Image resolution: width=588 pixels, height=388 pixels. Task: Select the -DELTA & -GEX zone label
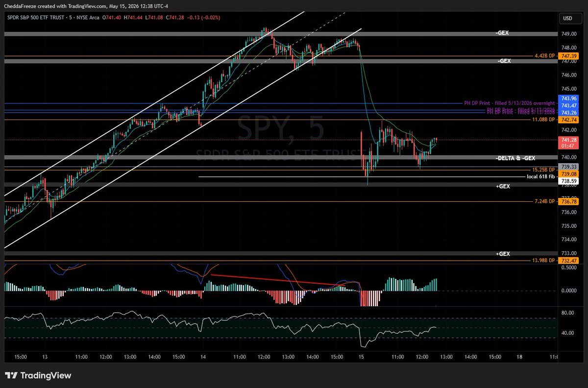(x=515, y=158)
